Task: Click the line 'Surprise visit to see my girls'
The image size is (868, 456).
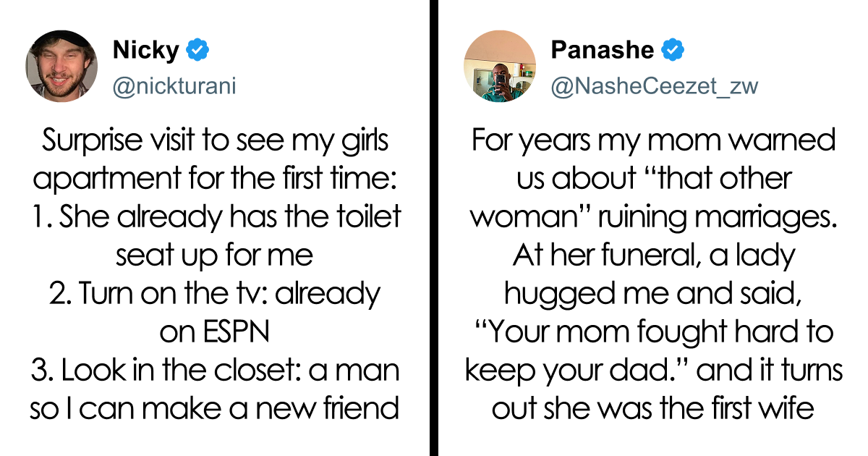Action: coord(215,140)
